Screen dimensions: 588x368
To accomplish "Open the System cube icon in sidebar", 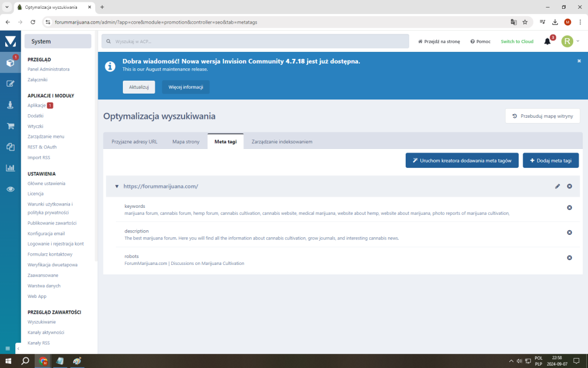I will [10, 62].
